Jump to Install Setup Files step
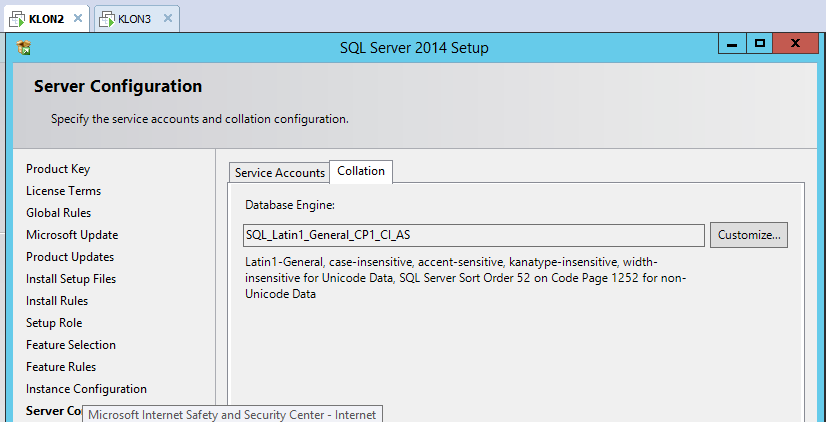This screenshot has width=826, height=422. tap(71, 279)
